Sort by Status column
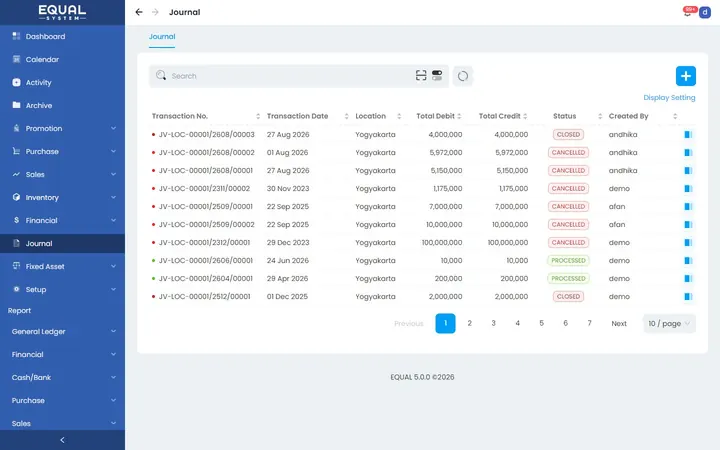Image resolution: width=720 pixels, height=450 pixels. point(600,116)
